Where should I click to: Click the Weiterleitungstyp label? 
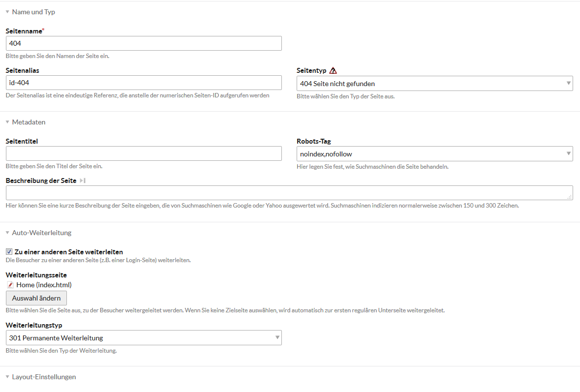[x=34, y=325]
